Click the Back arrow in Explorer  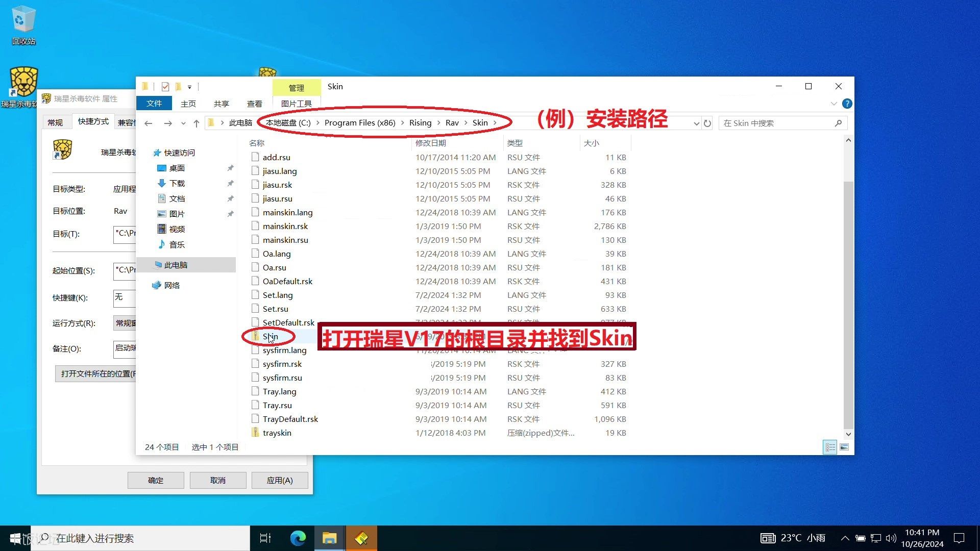[149, 123]
